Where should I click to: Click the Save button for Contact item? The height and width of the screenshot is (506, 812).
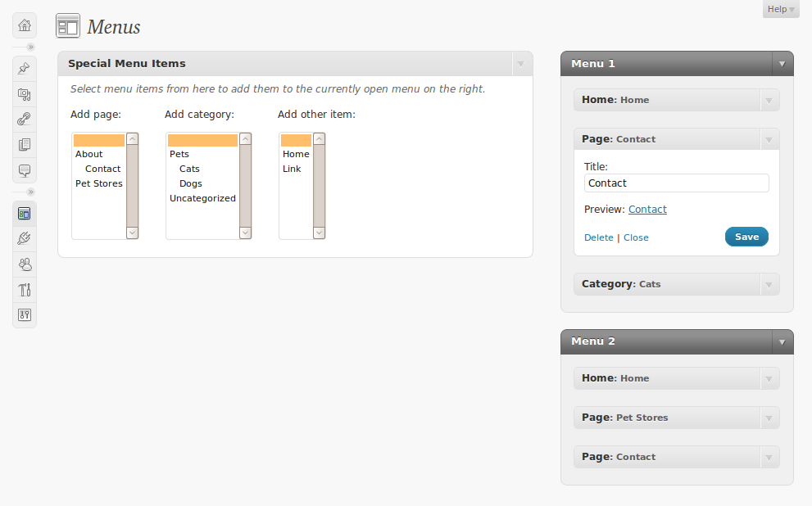pyautogui.click(x=746, y=237)
